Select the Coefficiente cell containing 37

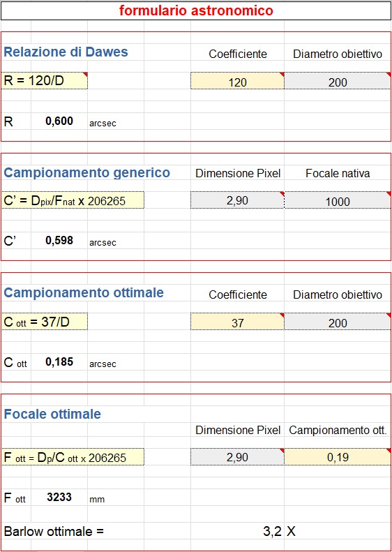point(238,322)
